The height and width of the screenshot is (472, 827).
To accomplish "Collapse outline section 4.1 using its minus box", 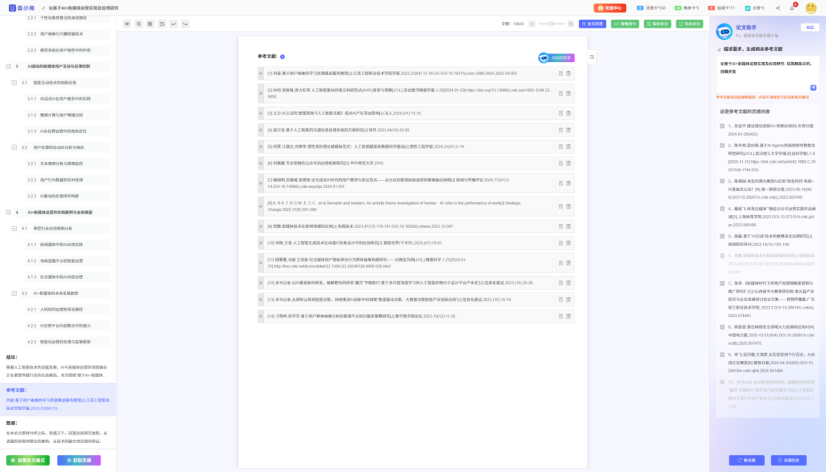I will click(x=14, y=228).
